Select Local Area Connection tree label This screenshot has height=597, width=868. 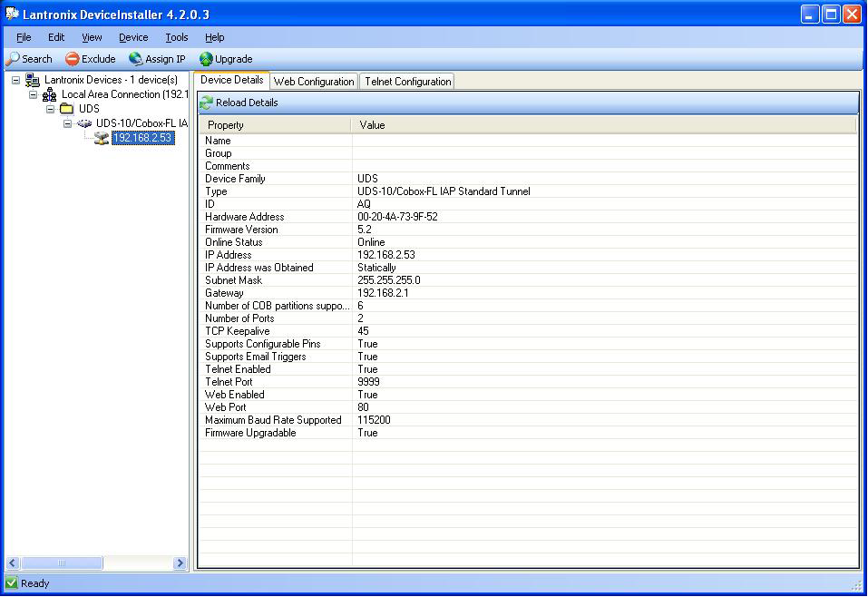point(125,94)
